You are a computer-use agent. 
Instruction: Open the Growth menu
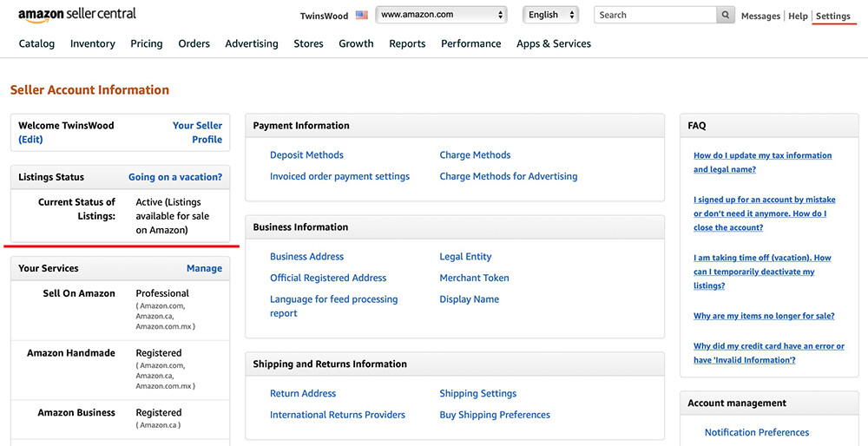(x=356, y=43)
